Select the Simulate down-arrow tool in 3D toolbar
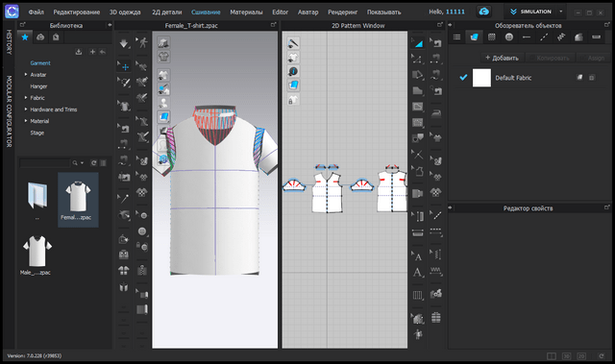This screenshot has height=364, width=615. pos(124,43)
